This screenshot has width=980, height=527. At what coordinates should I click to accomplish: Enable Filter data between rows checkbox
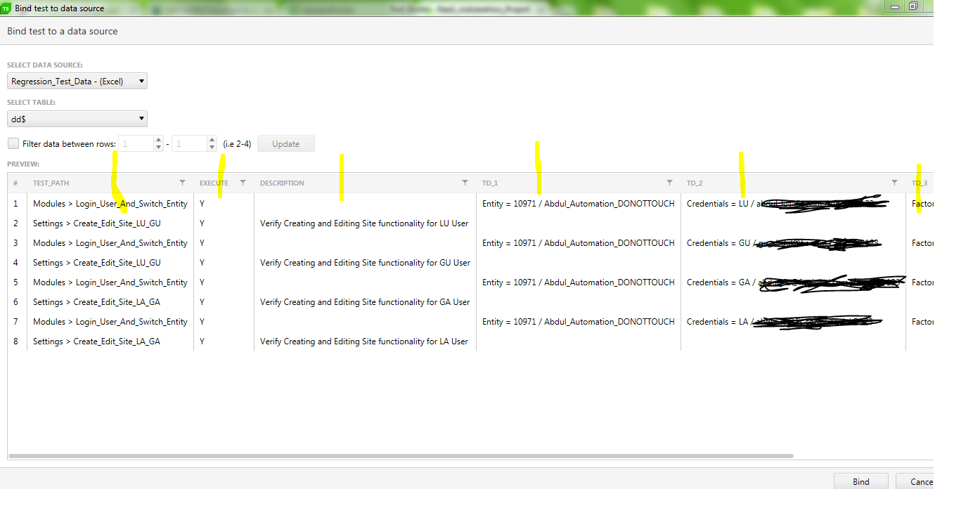pyautogui.click(x=13, y=143)
